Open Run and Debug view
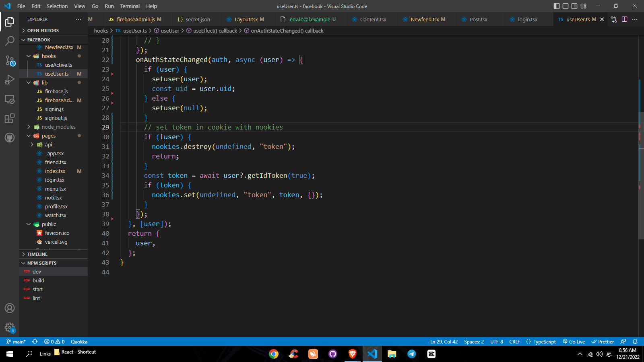Viewport: 644px width, 362px height. pos(10,80)
